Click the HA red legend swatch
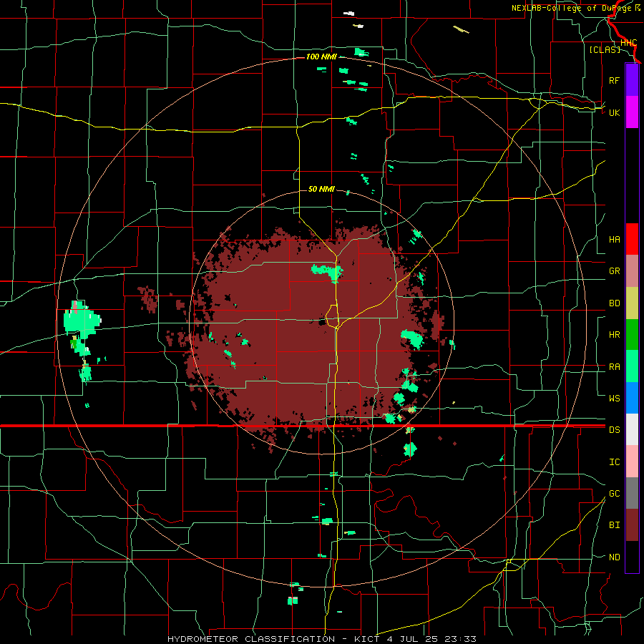This screenshot has width=644, height=644. pyautogui.click(x=632, y=239)
